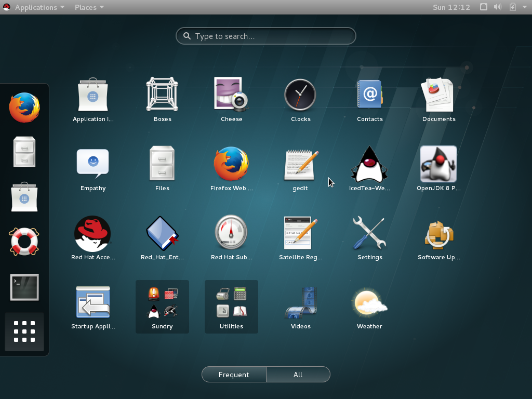The image size is (532, 399).
Task: Open the system status dropdown arrow
Action: coord(524,7)
